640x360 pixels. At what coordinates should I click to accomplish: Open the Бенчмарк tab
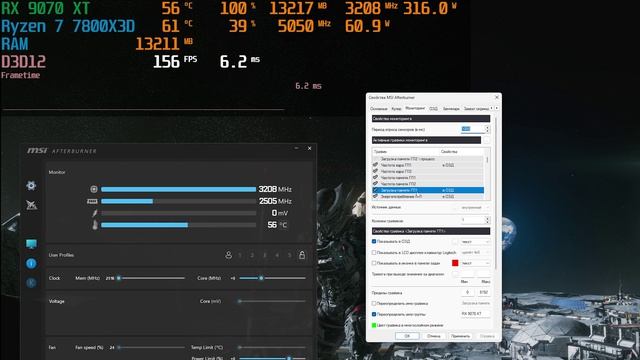pos(451,109)
